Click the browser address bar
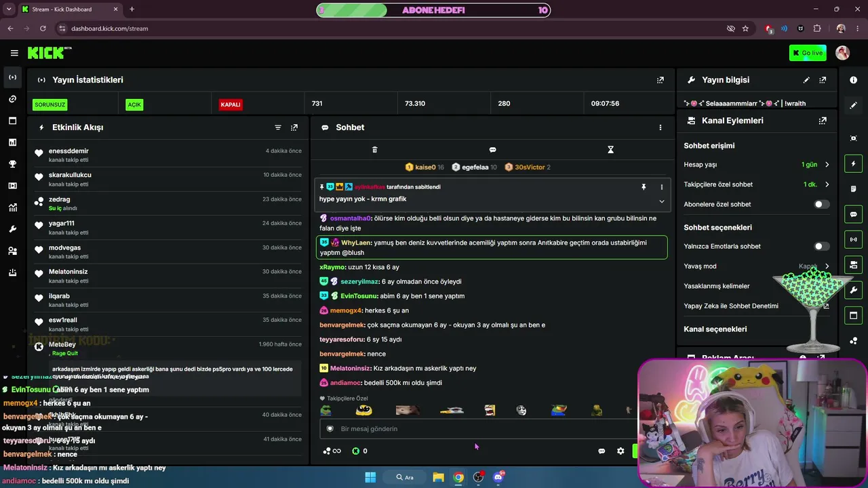Viewport: 868px width, 488px height. tap(387, 28)
